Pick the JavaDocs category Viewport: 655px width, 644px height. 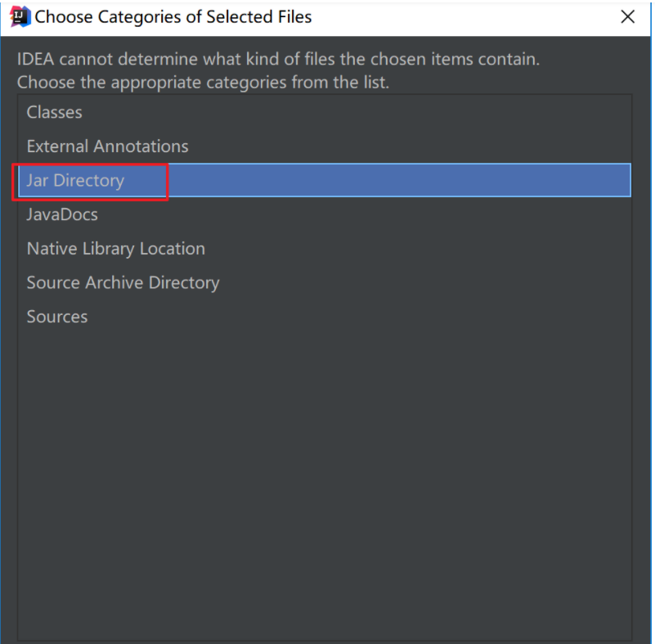click(324, 214)
